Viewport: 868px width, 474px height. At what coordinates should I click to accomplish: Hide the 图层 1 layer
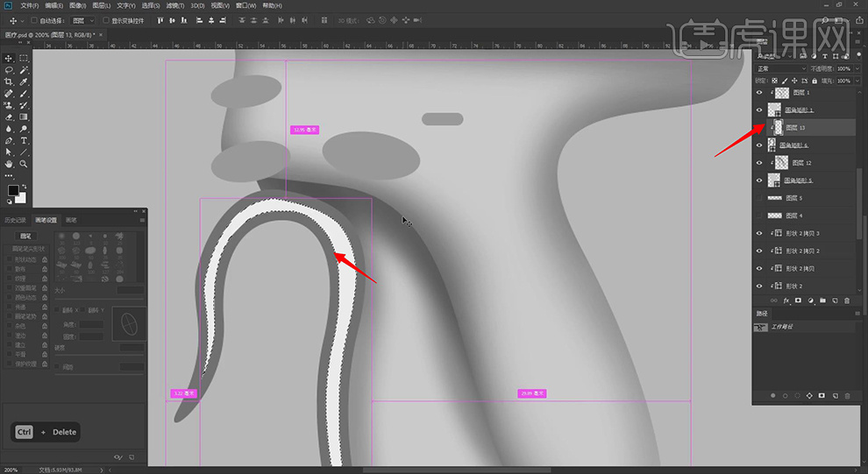coord(759,93)
